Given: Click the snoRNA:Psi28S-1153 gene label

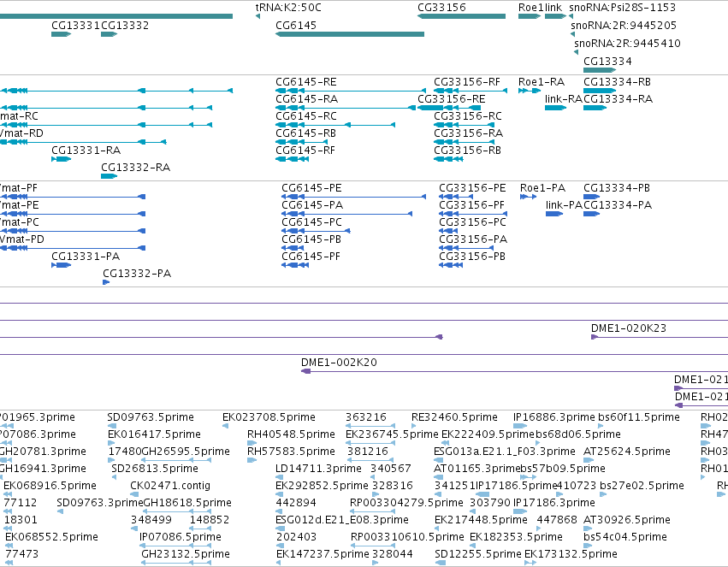Looking at the screenshot, I should [x=623, y=8].
